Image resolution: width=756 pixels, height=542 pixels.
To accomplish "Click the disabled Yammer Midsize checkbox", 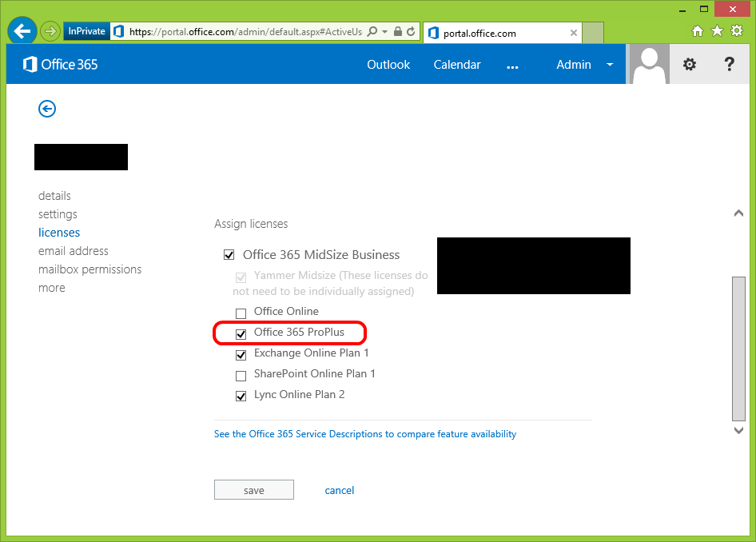I will [x=241, y=277].
